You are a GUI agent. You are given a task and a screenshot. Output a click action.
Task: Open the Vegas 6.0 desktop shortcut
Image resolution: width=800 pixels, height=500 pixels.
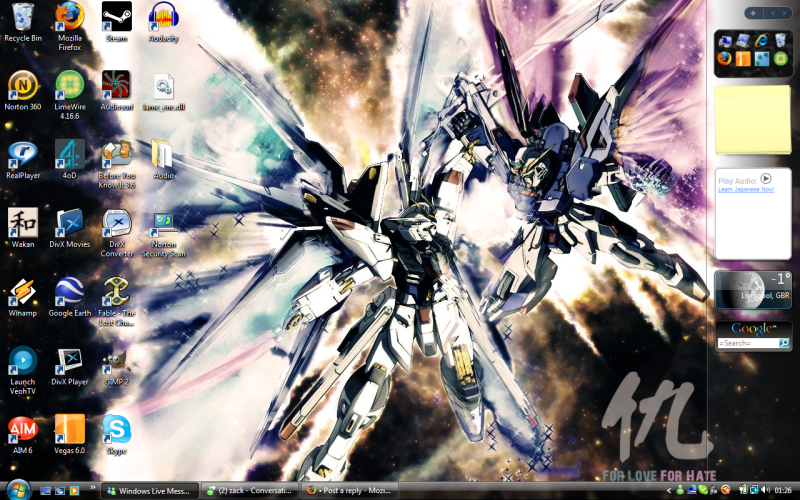pyautogui.click(x=69, y=435)
